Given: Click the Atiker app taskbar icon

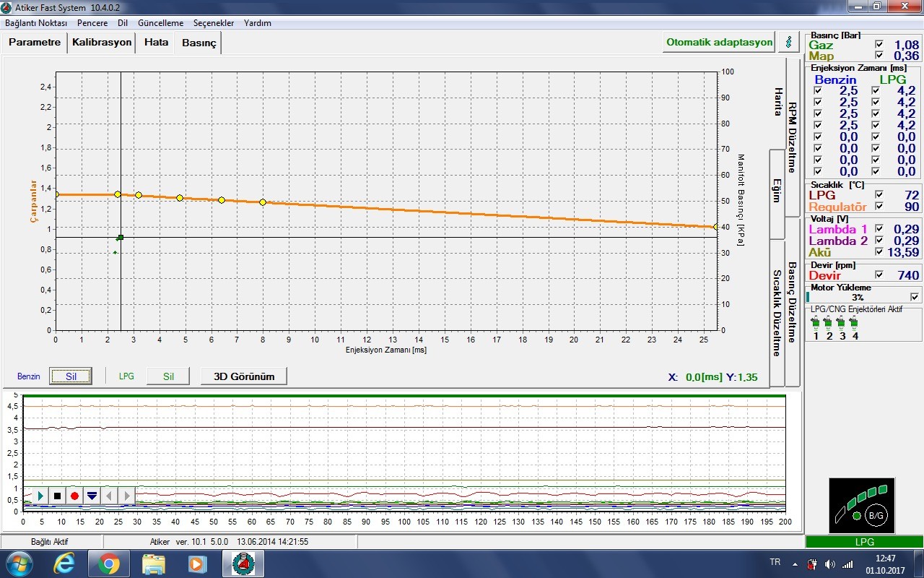Looking at the screenshot, I should (x=243, y=564).
